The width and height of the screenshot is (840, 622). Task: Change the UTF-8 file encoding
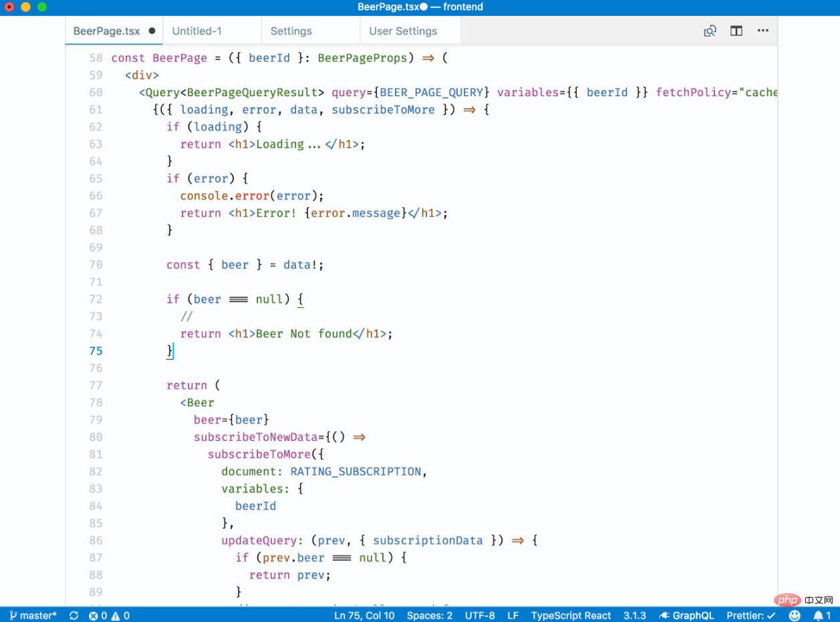(x=480, y=615)
